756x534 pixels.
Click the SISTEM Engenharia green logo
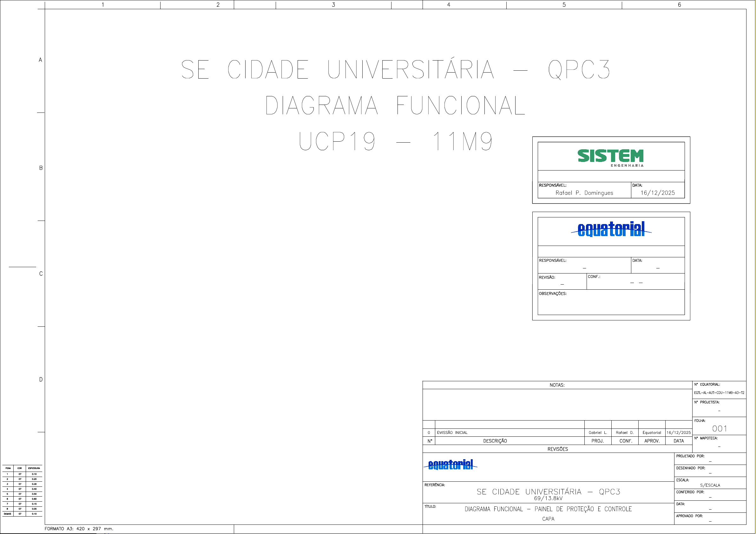point(610,157)
